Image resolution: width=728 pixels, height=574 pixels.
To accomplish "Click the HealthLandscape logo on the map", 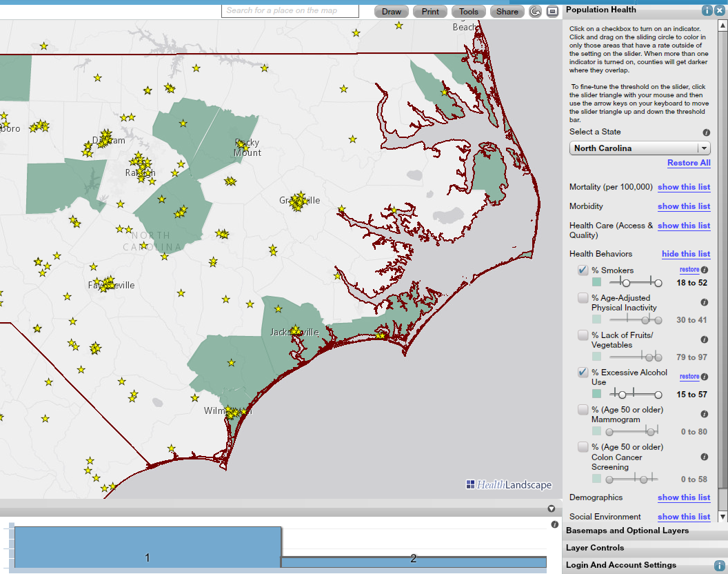I will [510, 485].
